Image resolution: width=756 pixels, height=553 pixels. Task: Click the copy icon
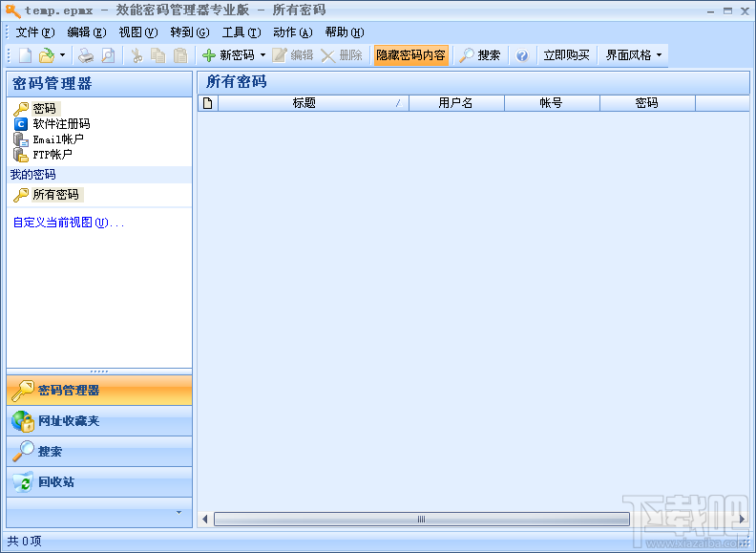click(x=158, y=55)
